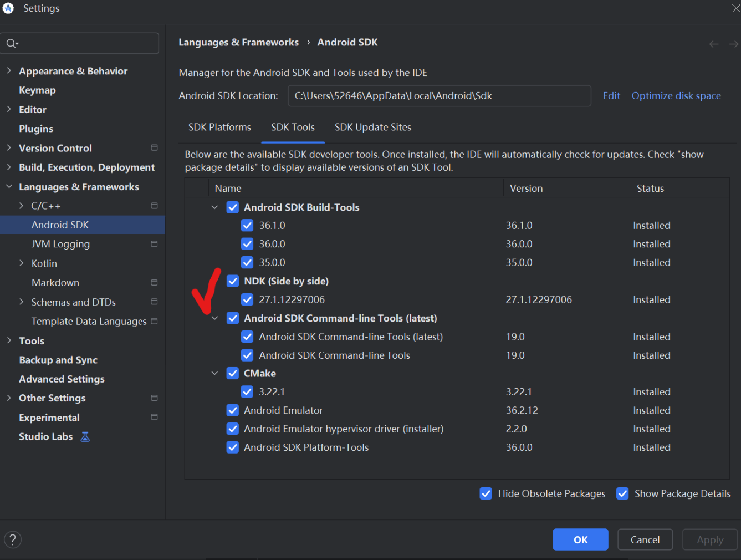Click the Android SDK Location field
Image resolution: width=741 pixels, height=560 pixels.
coord(440,95)
